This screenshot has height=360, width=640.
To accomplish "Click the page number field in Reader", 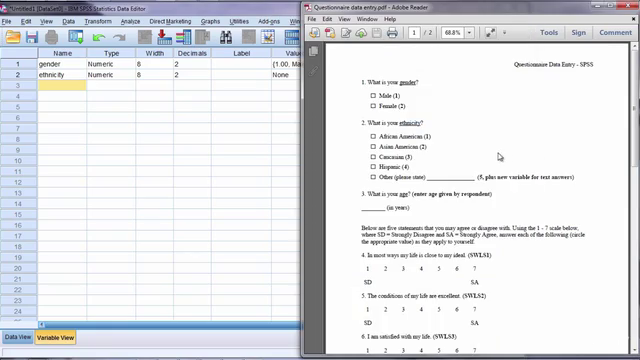I will pos(414,33).
